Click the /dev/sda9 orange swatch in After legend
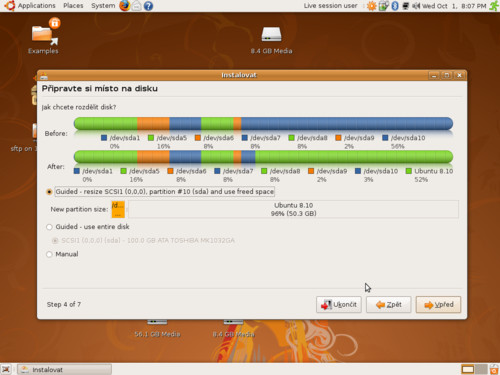This screenshot has height=375, width=500. 311,171
